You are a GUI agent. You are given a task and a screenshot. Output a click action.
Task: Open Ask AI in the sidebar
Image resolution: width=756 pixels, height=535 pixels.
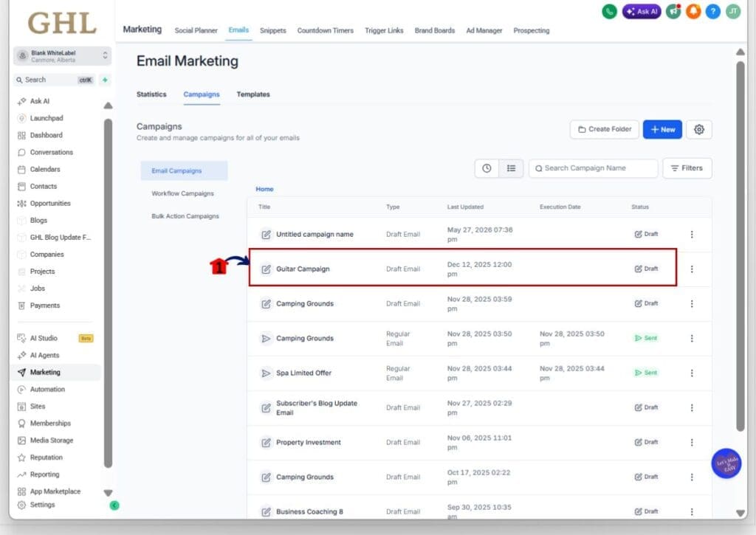(40, 101)
